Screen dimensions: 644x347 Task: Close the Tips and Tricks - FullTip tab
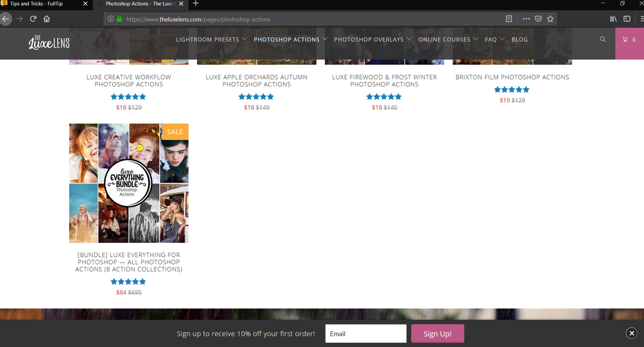click(85, 4)
